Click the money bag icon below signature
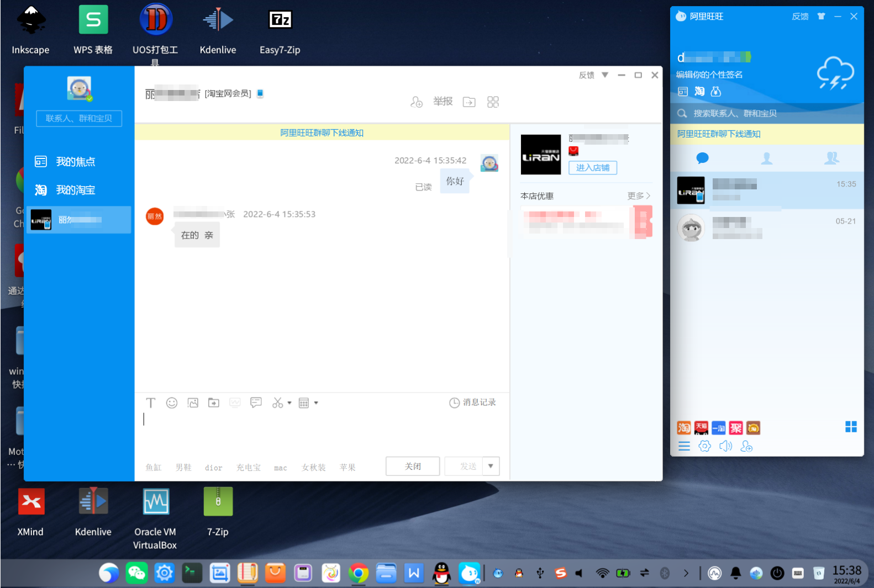 click(x=716, y=92)
